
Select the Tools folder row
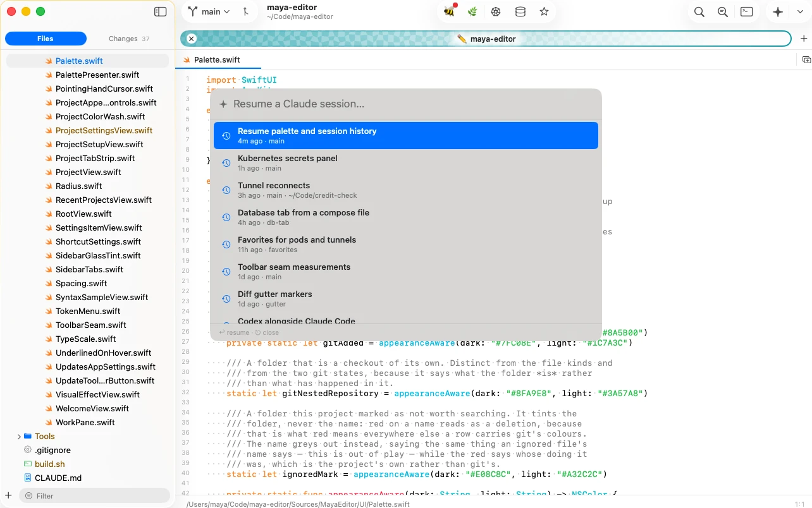pos(87,436)
